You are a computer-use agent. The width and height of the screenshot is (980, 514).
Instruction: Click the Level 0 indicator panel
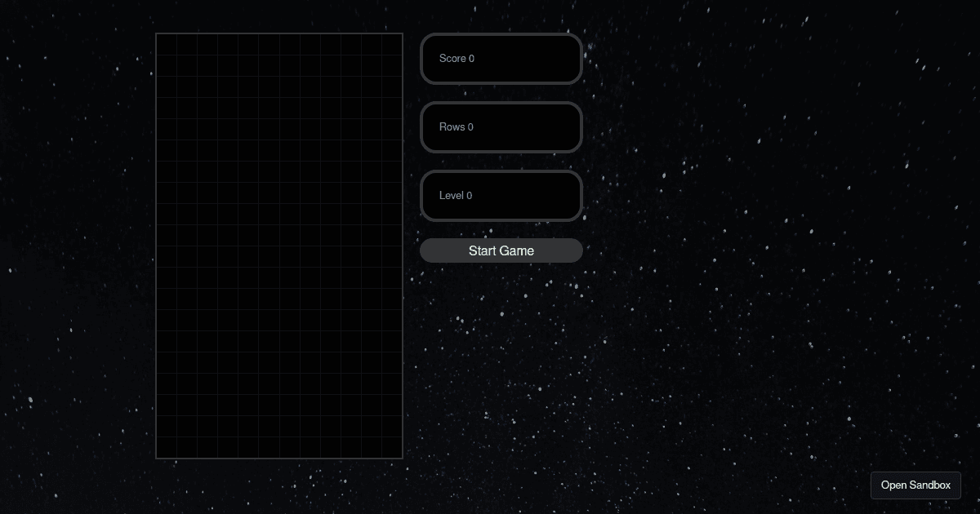click(501, 195)
